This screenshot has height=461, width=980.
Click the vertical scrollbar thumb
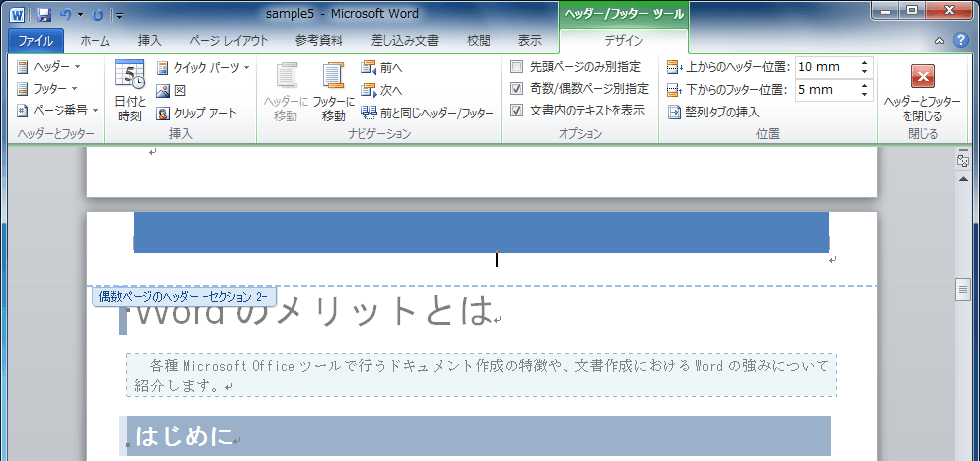(962, 289)
